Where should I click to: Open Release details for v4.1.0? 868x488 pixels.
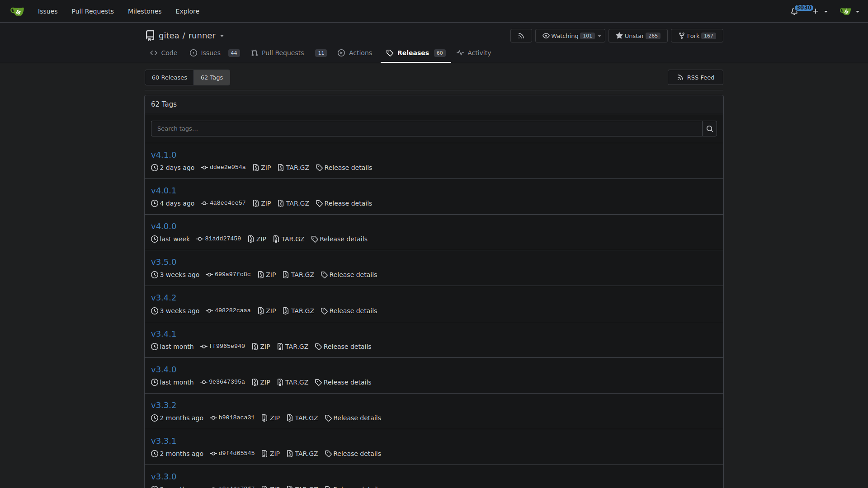[x=344, y=168]
